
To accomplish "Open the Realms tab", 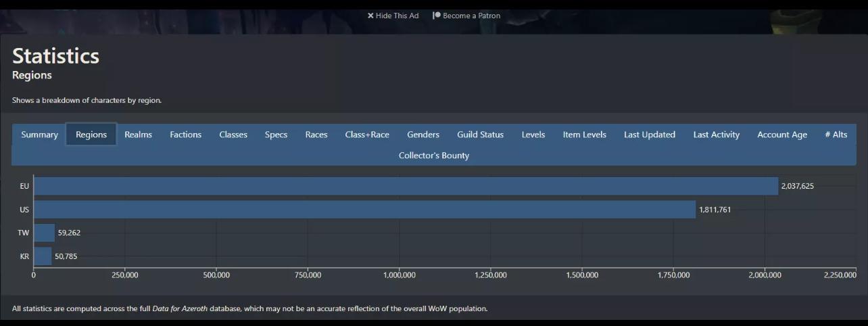I will coord(138,135).
